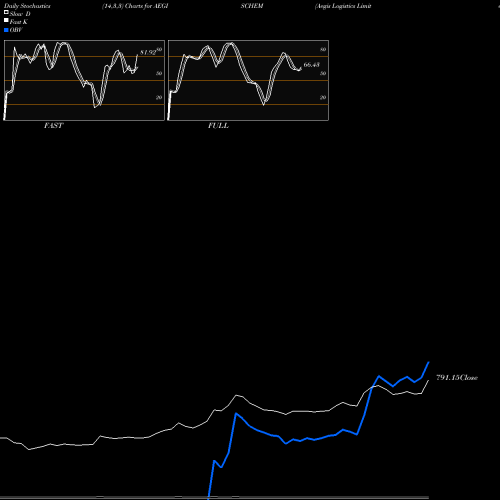
Task: Click the blue OBV legend swatch
Action: click(x=6, y=30)
